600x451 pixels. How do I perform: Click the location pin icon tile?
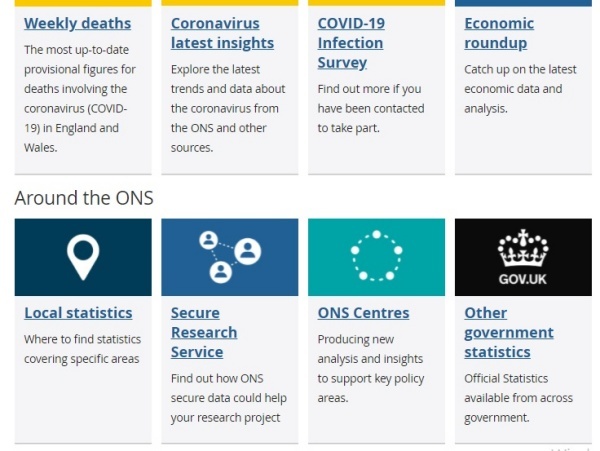[x=83, y=257]
